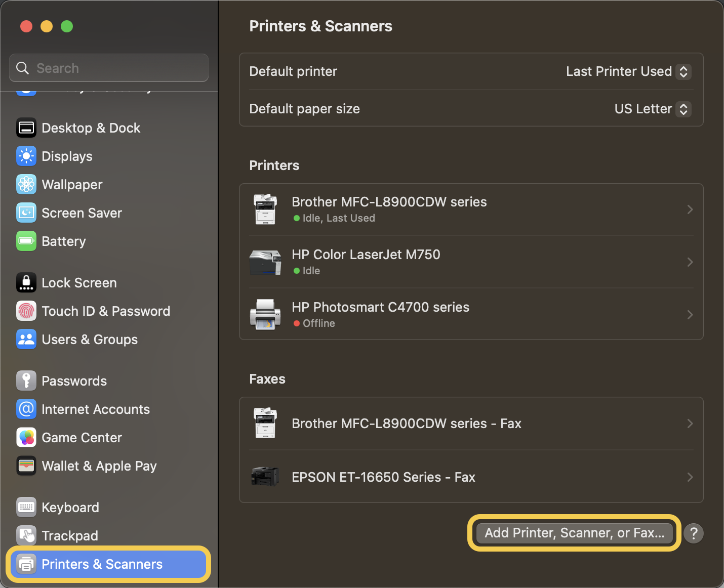Screen dimensions: 724x588
Task: Open Touch ID & Password settings
Action: pyautogui.click(x=109, y=311)
